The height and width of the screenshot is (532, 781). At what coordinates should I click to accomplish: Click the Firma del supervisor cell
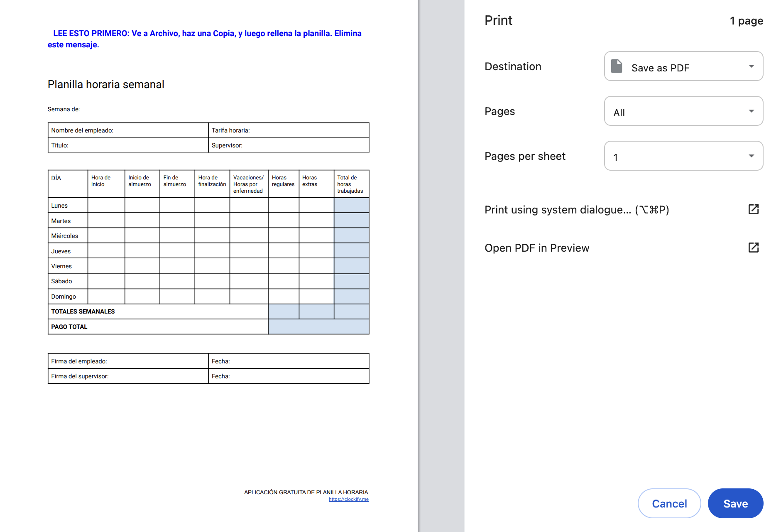coord(128,376)
